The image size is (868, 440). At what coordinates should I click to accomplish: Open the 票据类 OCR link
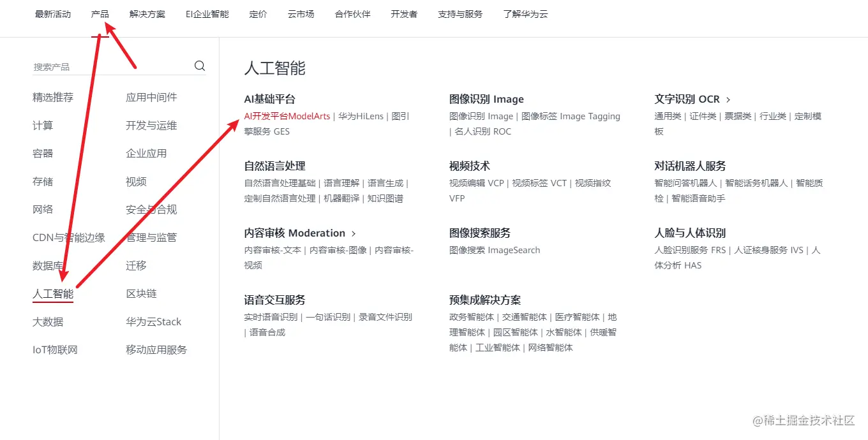[738, 116]
